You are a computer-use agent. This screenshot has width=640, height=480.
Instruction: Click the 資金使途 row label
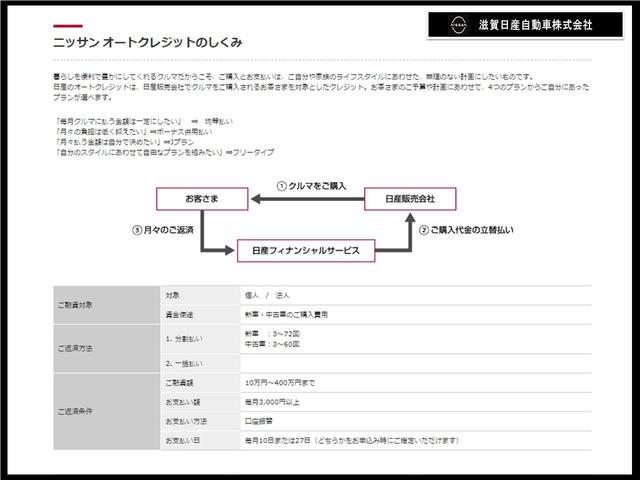pos(179,315)
